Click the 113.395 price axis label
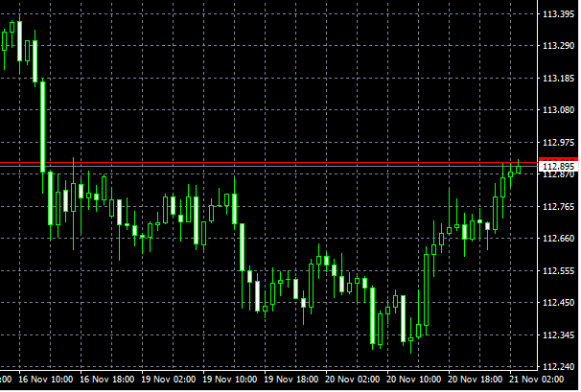The height and width of the screenshot is (392, 581). [558, 14]
